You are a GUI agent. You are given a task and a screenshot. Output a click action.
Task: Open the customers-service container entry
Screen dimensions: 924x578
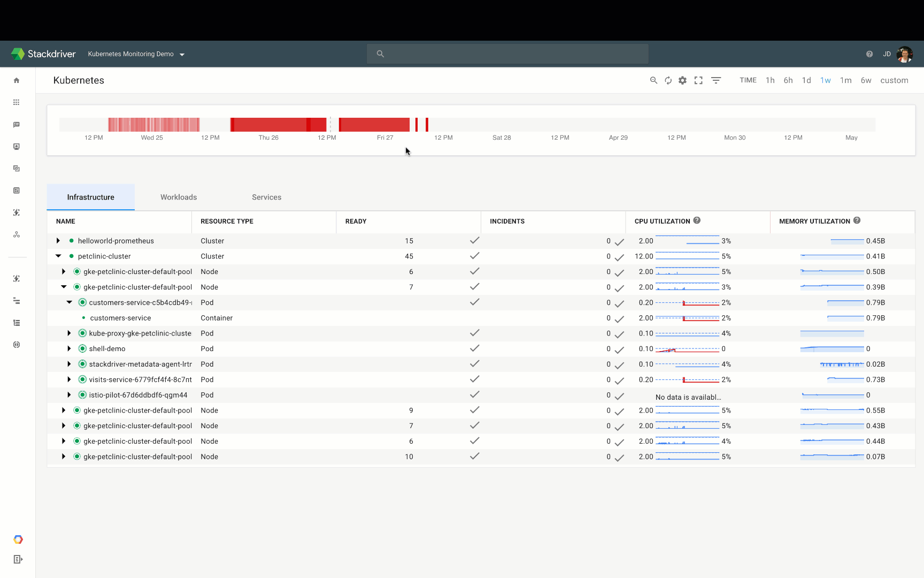[120, 318]
